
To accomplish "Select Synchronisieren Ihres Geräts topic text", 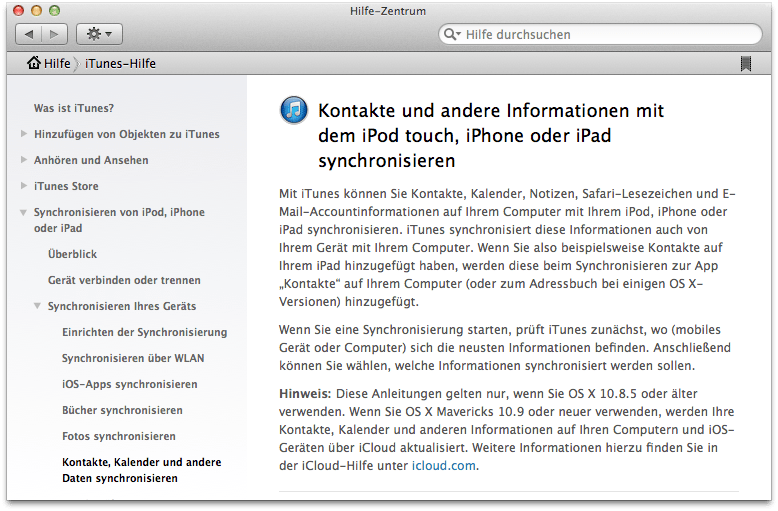I will click(x=122, y=306).
